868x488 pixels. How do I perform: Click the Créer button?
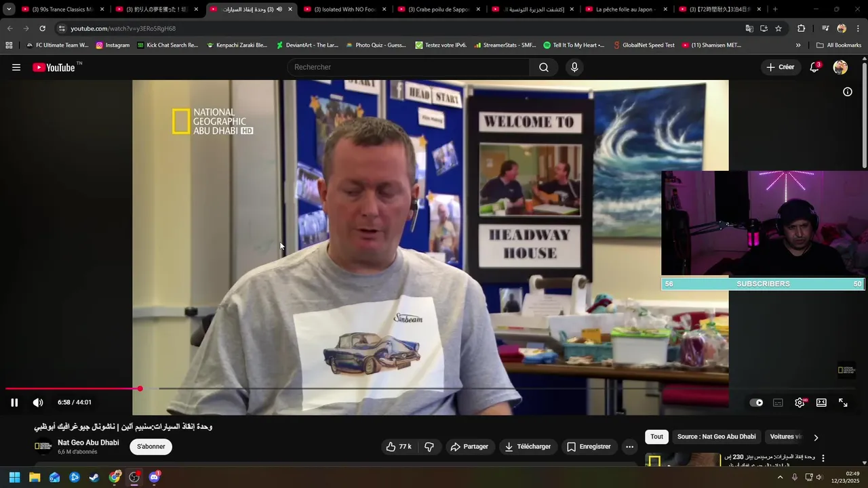coord(781,67)
